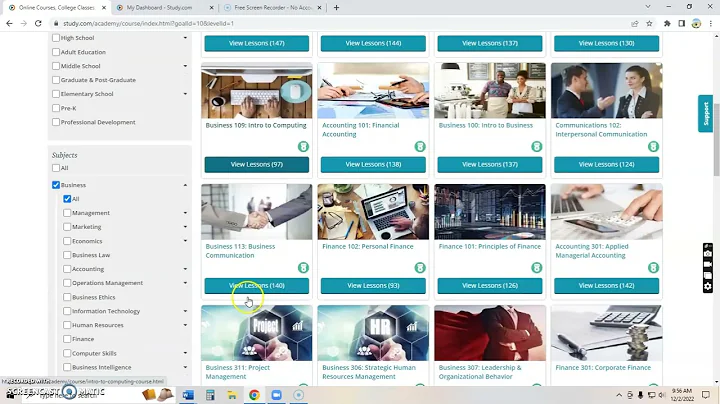
Task: Click the Chrome icon in the taskbar
Action: click(254, 395)
